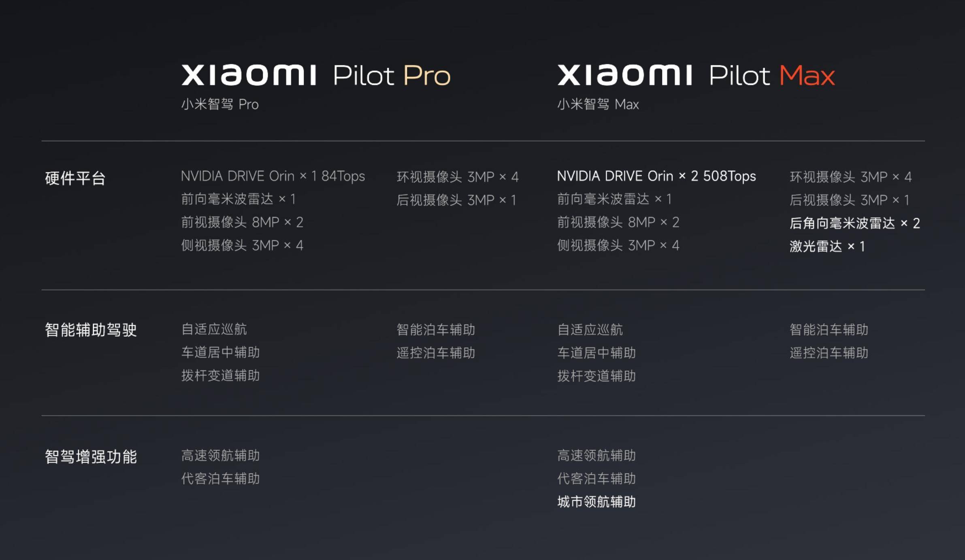Viewport: 965px width, 560px height.
Task: Click 拨杆变道辅助 in the Pilot Max column
Action: coord(596,376)
